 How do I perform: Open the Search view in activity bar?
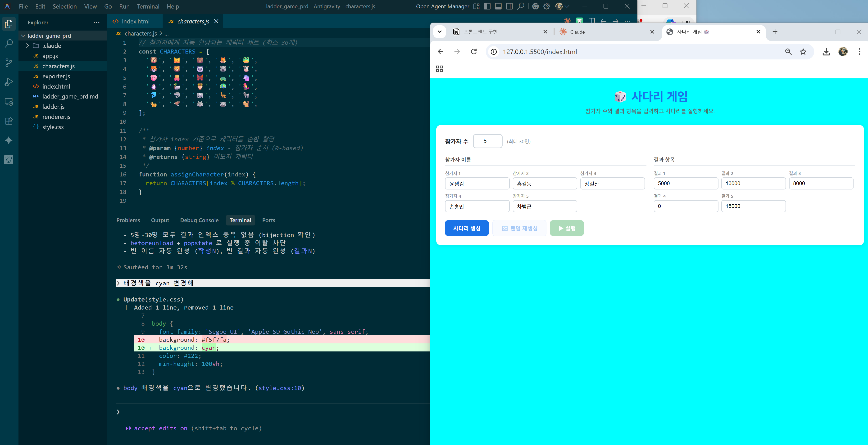pyautogui.click(x=9, y=43)
